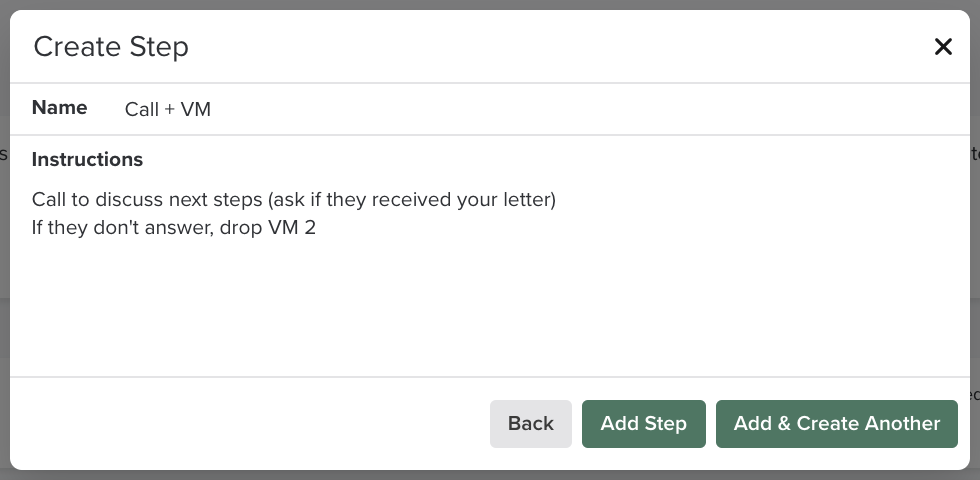Click the bold 'Instructions' label
Screen dimensions: 980x480
point(87,159)
